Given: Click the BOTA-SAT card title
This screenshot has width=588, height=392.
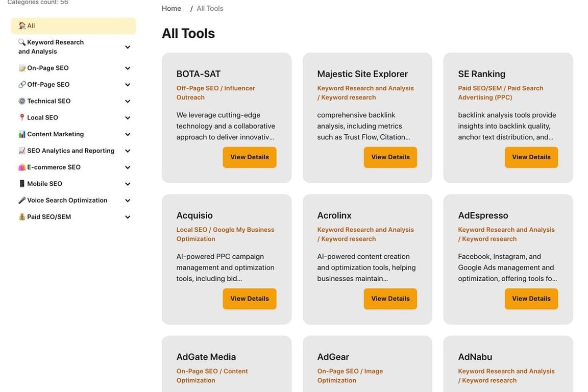Looking at the screenshot, I should click(x=199, y=74).
